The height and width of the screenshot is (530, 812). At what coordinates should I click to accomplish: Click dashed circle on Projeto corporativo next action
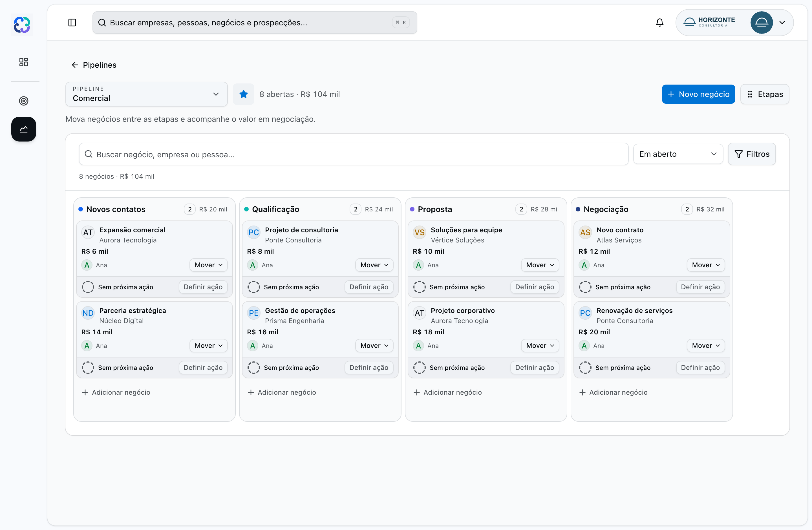coord(419,368)
